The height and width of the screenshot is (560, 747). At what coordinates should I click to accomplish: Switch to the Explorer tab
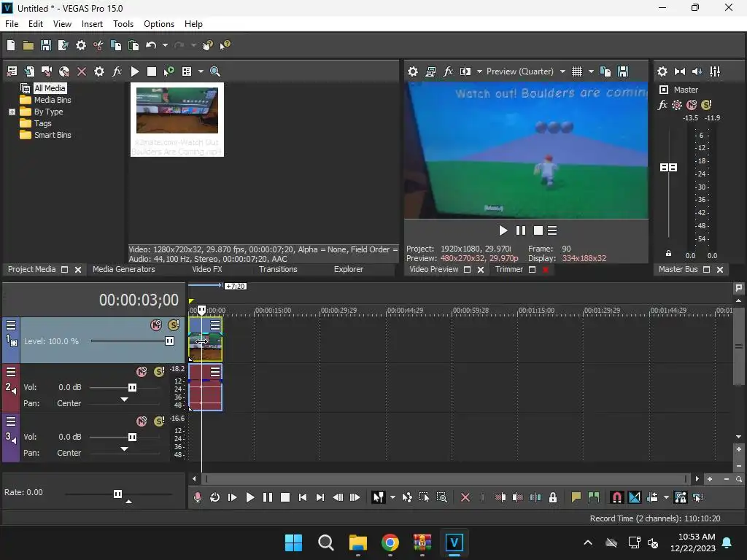click(348, 270)
